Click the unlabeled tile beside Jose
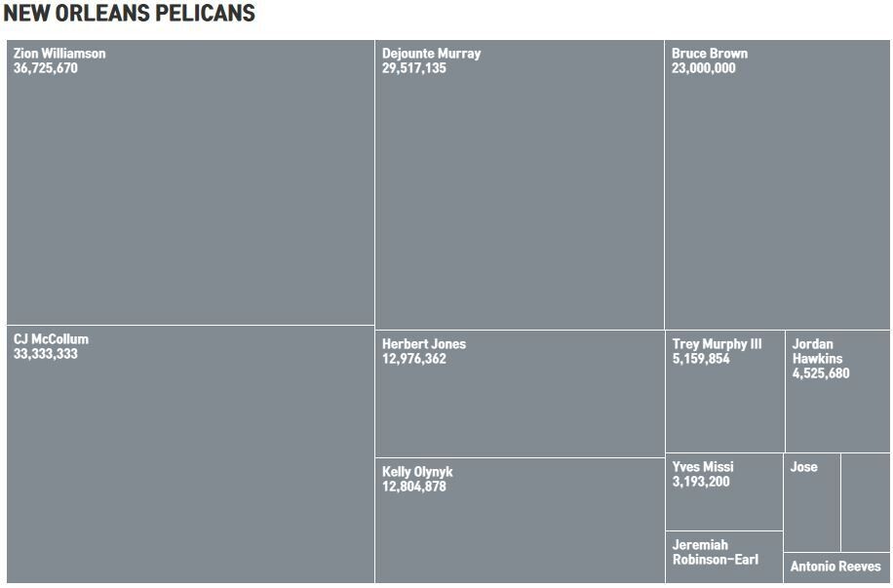The width and height of the screenshot is (893, 588). (865, 502)
